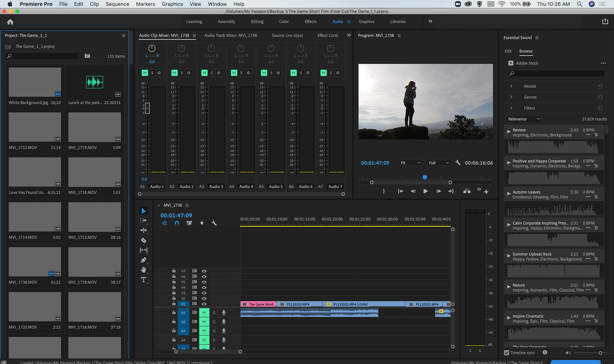Select the Hand tool
The width and height of the screenshot is (614, 364).
coord(144,270)
